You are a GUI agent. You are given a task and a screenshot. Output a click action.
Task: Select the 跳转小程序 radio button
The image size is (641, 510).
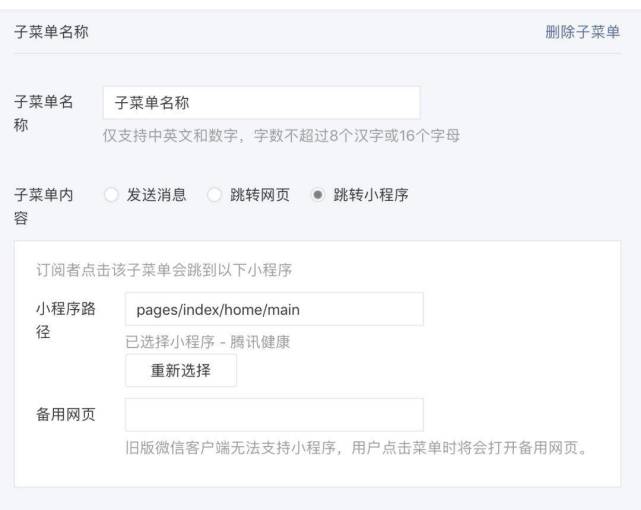click(317, 195)
